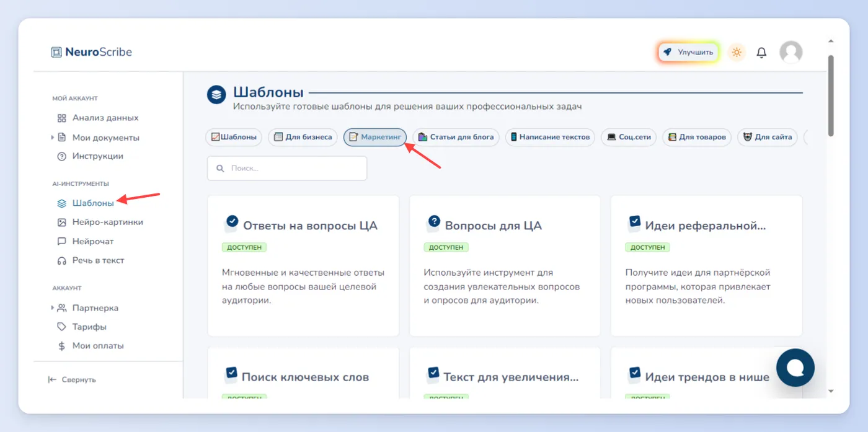Open the floating chat bubble icon

point(795,368)
